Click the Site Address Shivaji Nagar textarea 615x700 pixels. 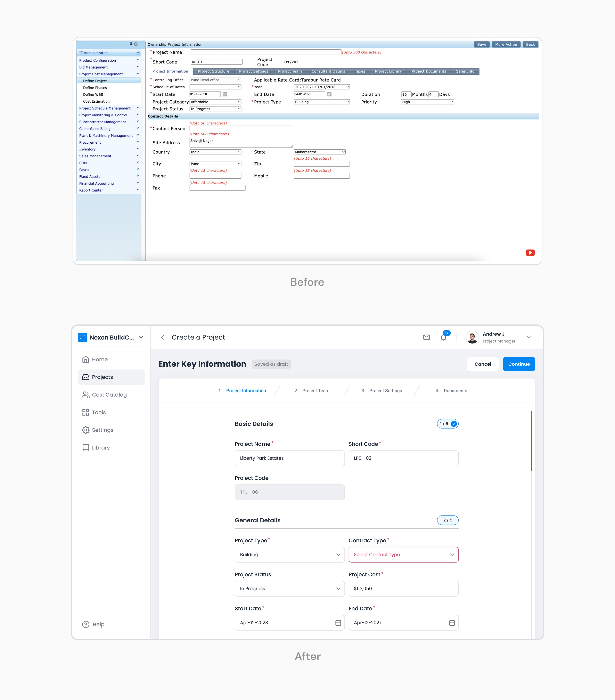pos(241,142)
